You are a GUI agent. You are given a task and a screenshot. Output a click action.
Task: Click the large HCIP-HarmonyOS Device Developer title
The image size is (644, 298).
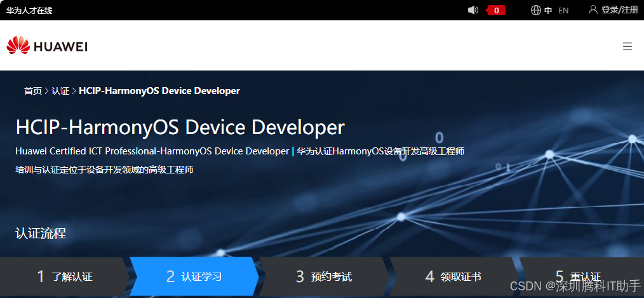pos(180,128)
